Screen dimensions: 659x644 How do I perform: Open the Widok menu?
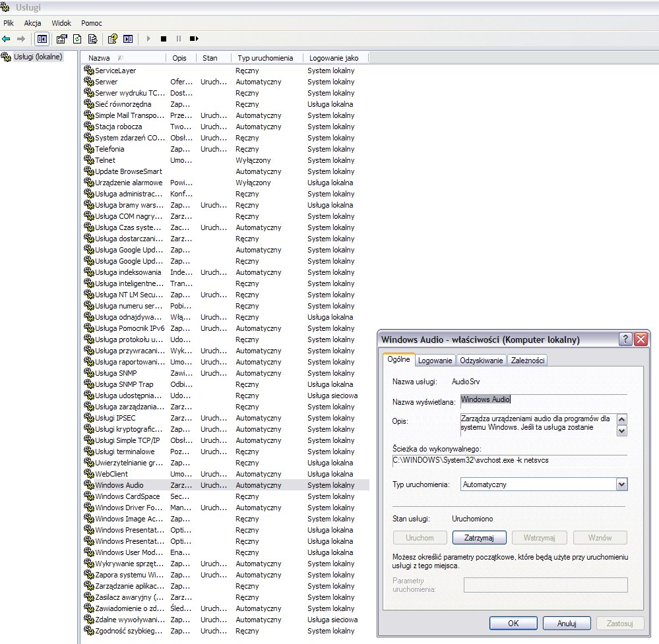[x=61, y=23]
